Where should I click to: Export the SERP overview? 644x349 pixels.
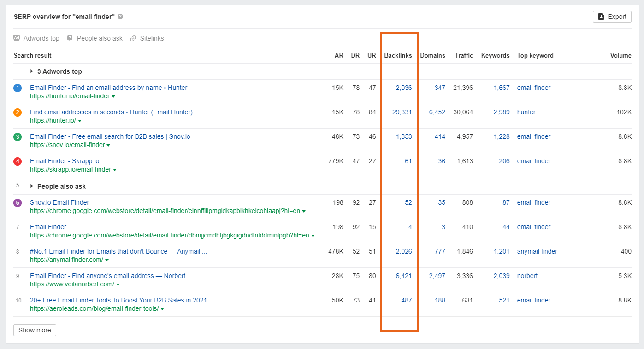(x=612, y=17)
